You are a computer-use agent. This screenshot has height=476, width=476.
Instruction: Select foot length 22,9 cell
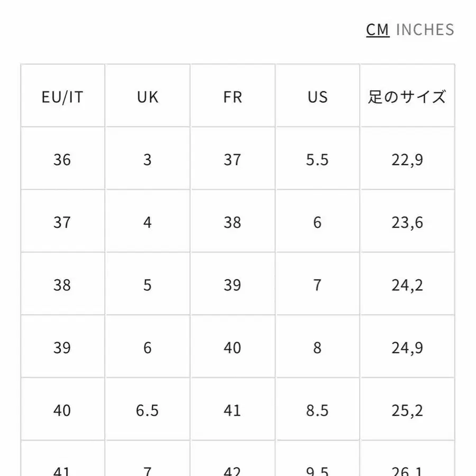click(407, 160)
